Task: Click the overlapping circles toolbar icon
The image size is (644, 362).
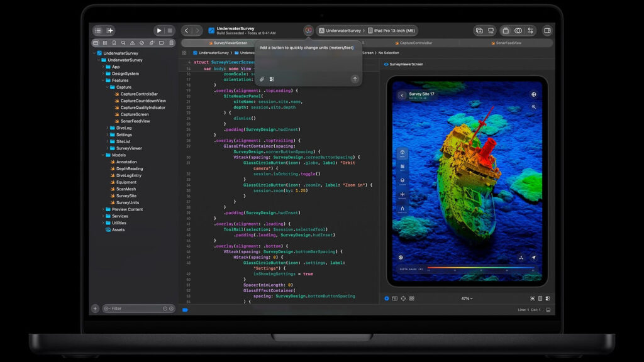Action: click(518, 30)
